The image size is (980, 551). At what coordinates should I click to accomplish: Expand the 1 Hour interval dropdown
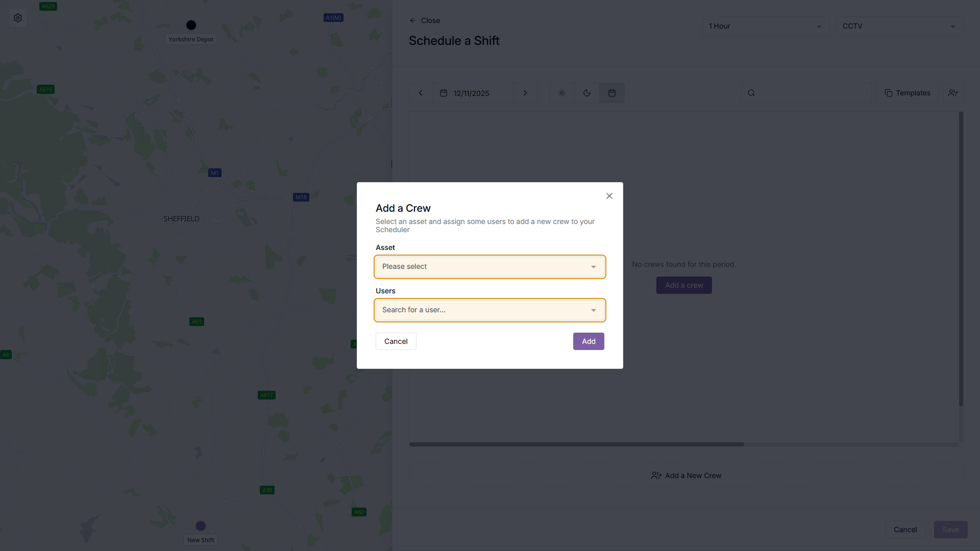pos(766,26)
